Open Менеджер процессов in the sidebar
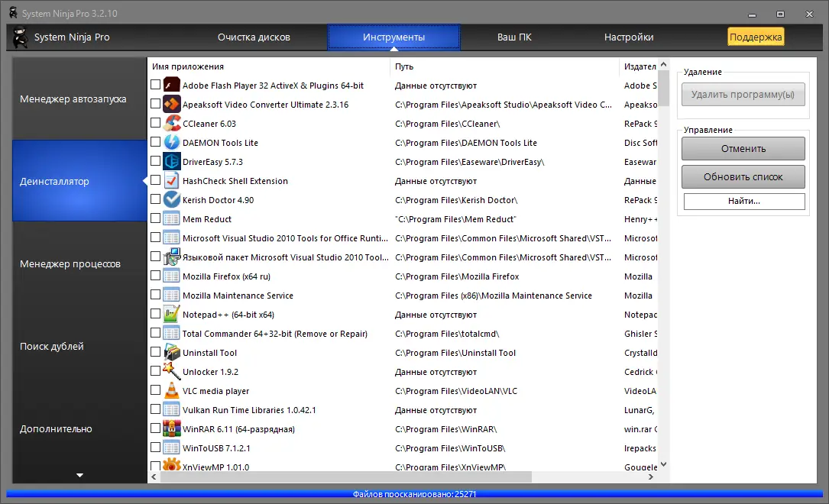Viewport: 829px width, 504px height. [79, 263]
